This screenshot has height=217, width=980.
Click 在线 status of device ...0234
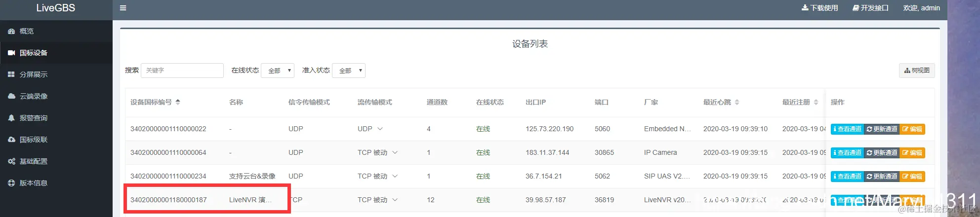483,176
